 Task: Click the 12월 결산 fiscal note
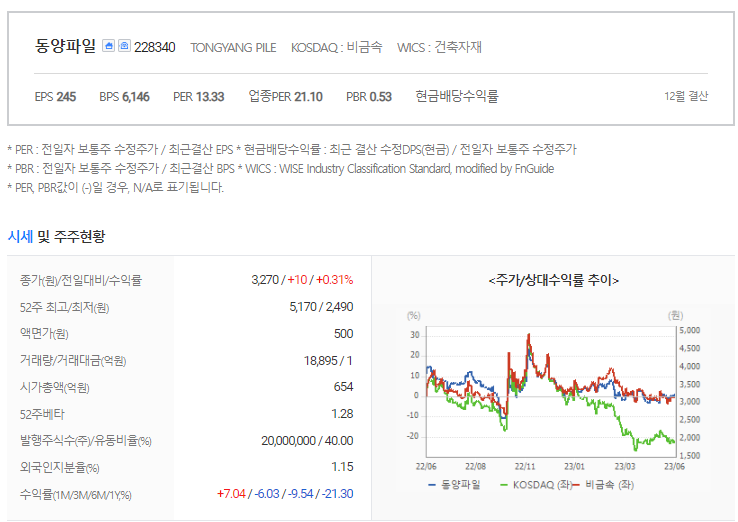point(686,96)
